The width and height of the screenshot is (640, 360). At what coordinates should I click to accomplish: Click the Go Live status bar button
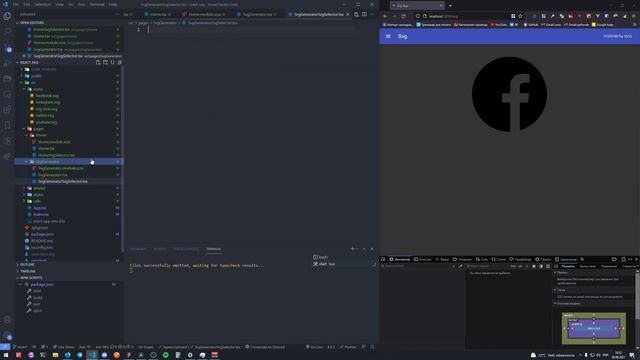pyautogui.click(x=314, y=347)
